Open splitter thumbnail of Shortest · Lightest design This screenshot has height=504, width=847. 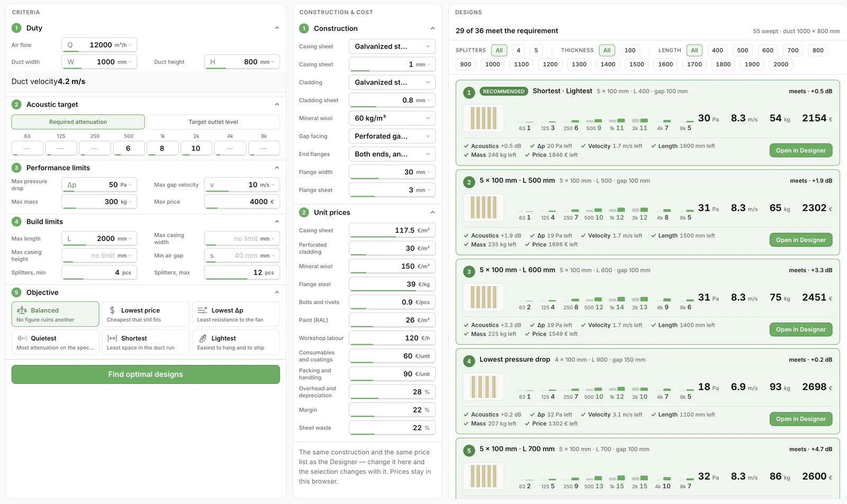pyautogui.click(x=483, y=118)
